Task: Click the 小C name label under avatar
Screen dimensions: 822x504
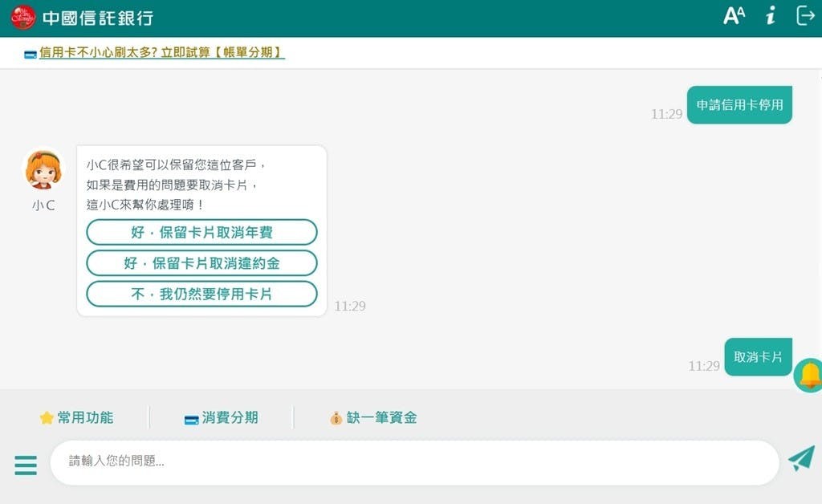Action: (x=43, y=205)
